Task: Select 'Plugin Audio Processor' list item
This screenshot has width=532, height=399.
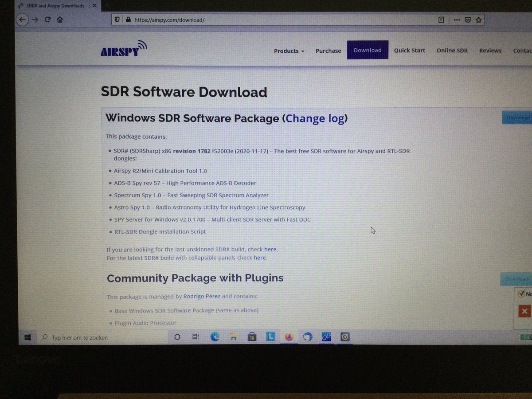Action: point(145,323)
